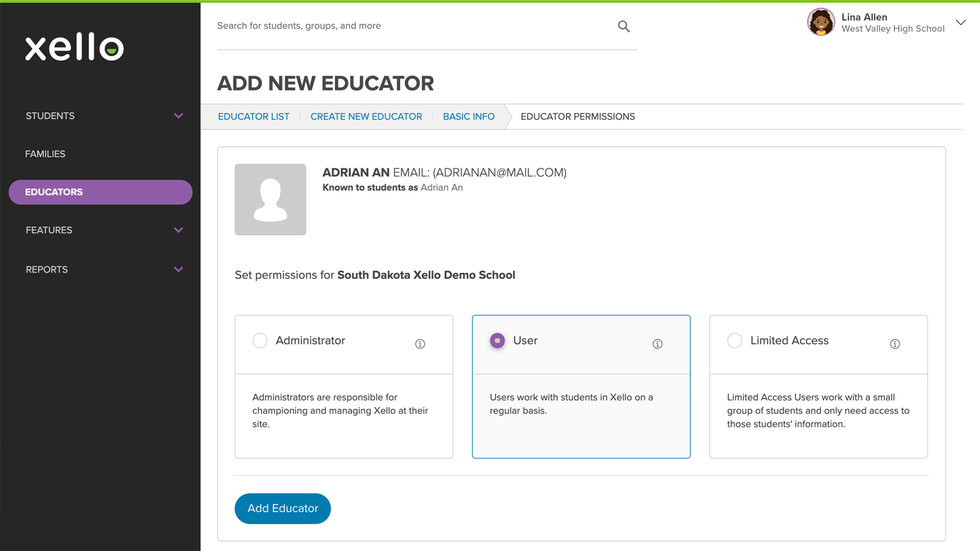Click the Xello logo

point(75,47)
